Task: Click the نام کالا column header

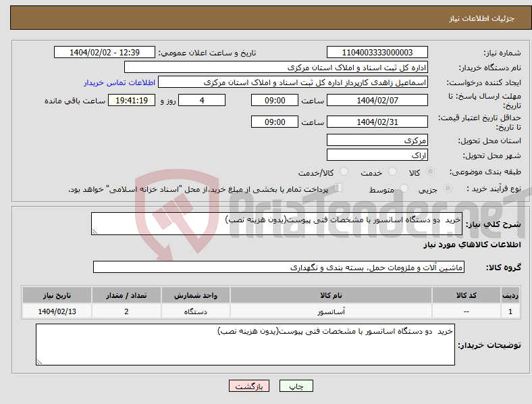Action: [x=331, y=295]
